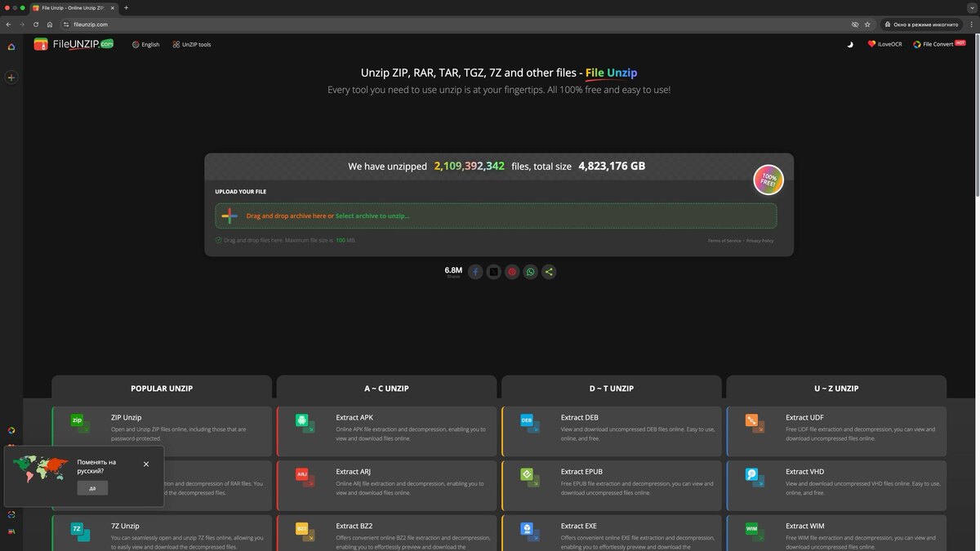Screen dimensions: 980x551
Task: Click Select archive to unzip link
Action: [372, 216]
